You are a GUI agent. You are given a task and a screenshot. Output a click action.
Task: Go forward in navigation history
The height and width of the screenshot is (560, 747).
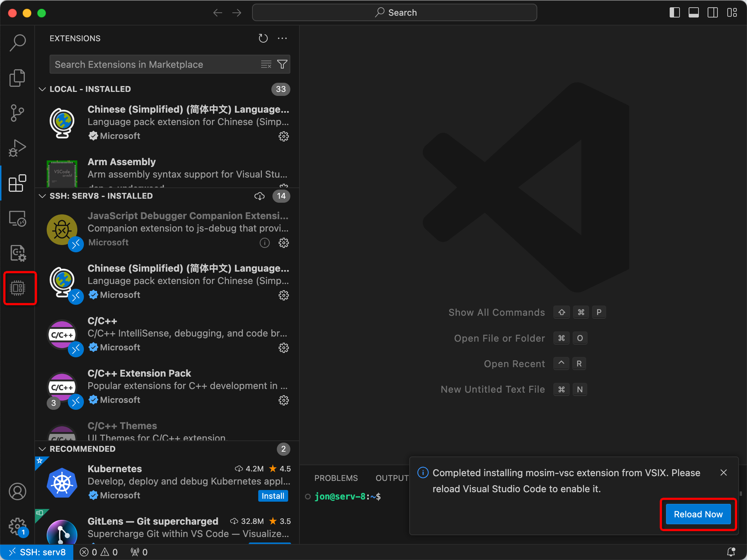click(237, 13)
